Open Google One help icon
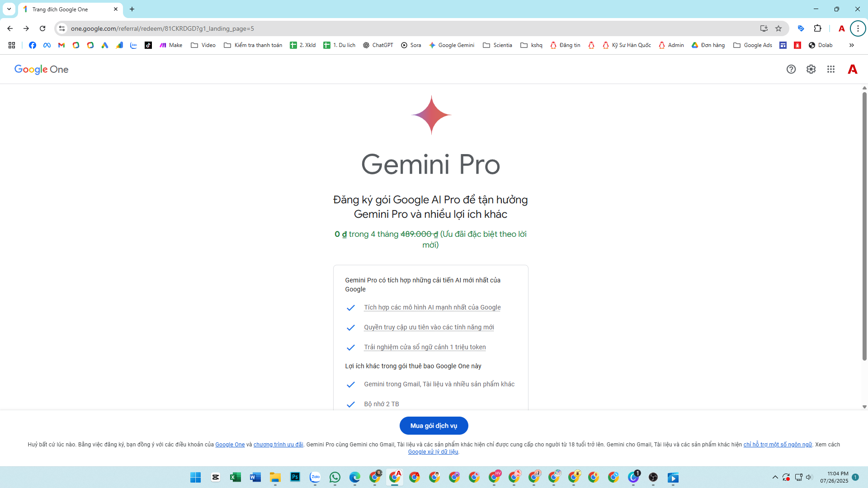 [791, 69]
